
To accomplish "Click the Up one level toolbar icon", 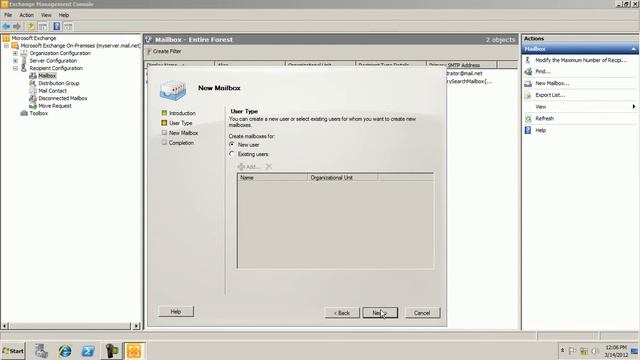I will point(31,27).
